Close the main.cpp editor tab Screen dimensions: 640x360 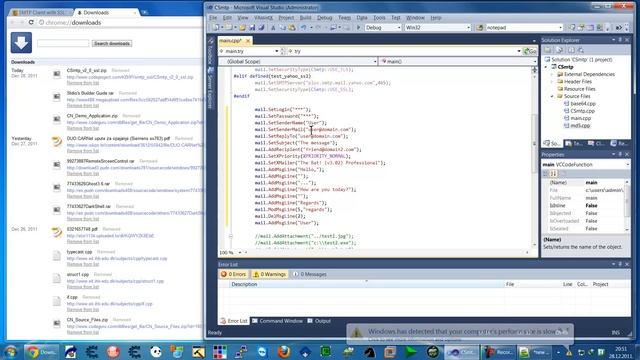248,41
